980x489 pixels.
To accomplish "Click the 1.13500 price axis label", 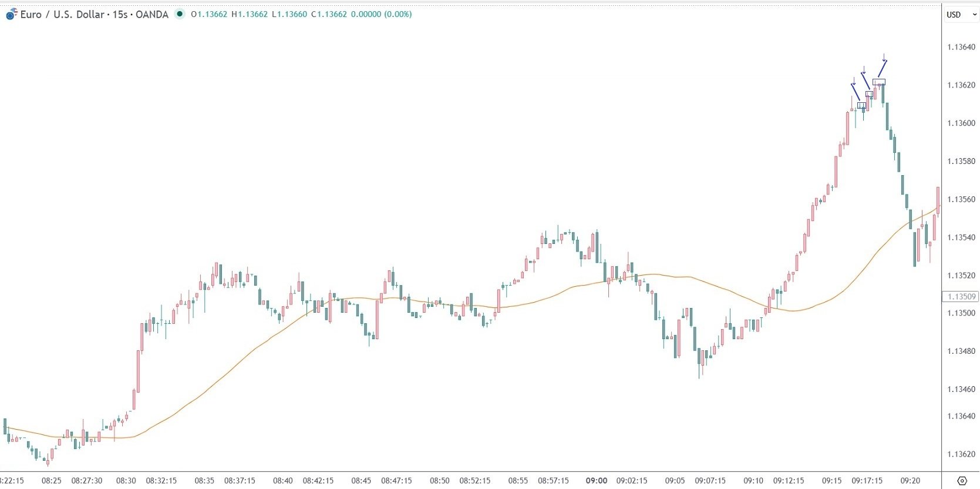I will pyautogui.click(x=961, y=313).
